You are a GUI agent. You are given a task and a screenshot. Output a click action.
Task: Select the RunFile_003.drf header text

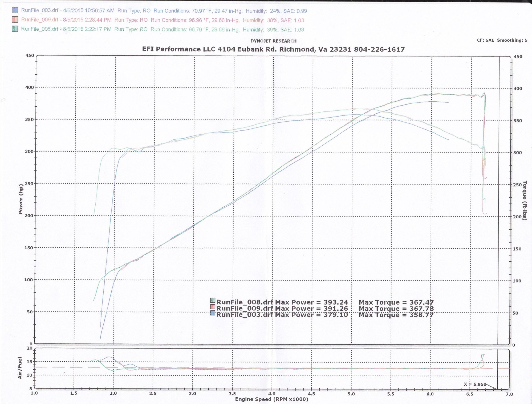40,11
